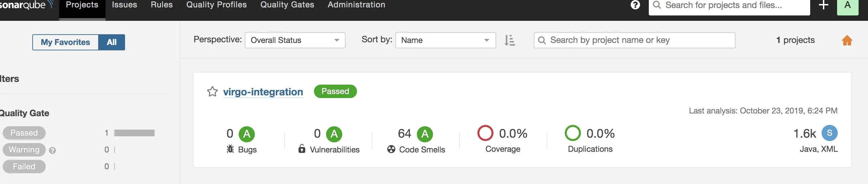The width and height of the screenshot is (868, 184).
Task: Open the SonarQube logo home link
Action: coord(26,5)
